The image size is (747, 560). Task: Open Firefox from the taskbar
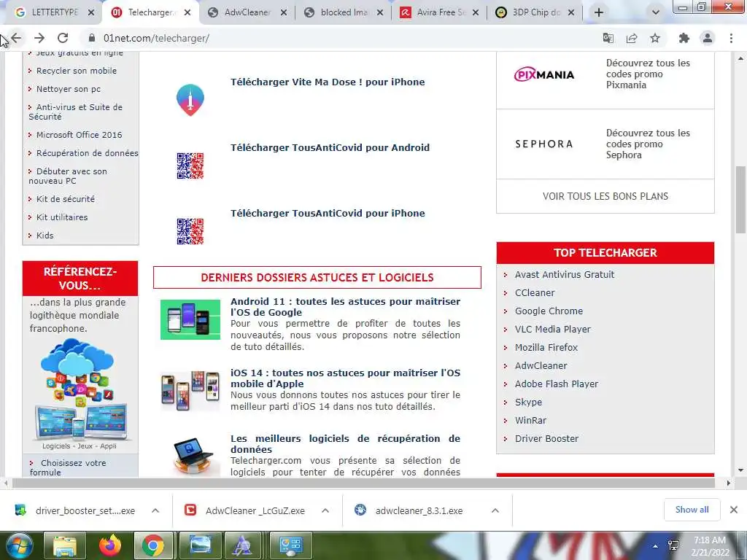(x=110, y=545)
